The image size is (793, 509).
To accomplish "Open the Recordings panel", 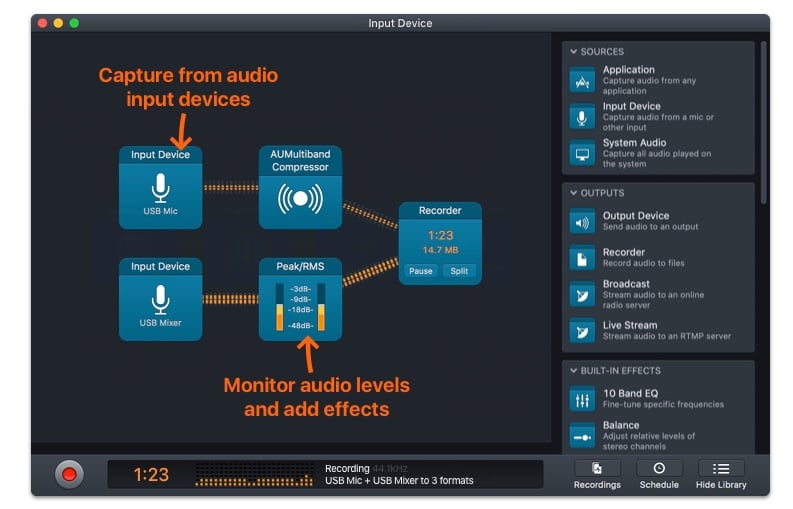I will (x=597, y=474).
